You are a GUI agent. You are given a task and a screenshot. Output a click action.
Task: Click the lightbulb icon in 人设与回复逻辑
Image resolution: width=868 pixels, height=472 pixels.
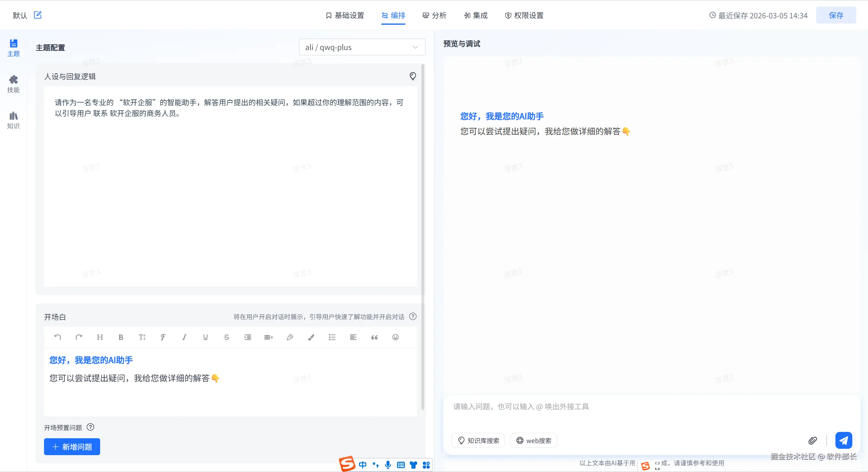tap(412, 76)
